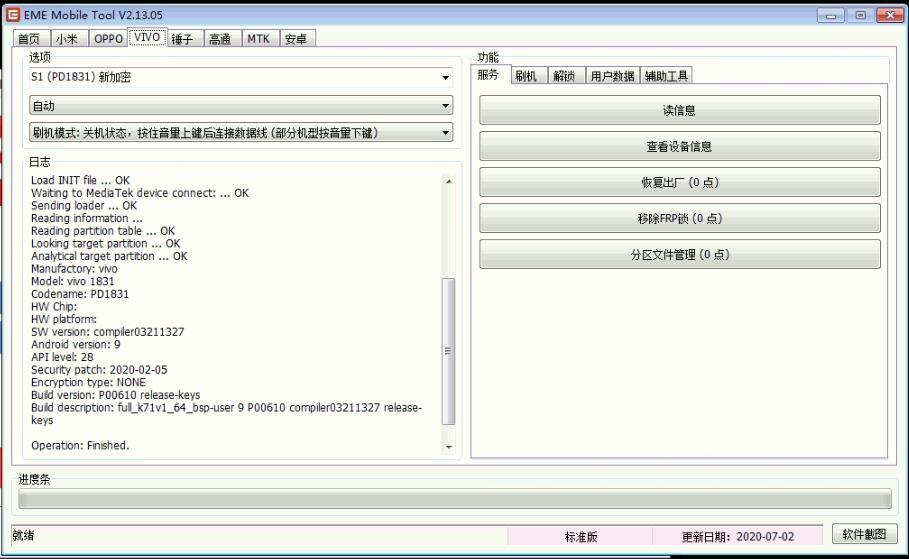909x559 pixels.
Task: Click the 更新日期: 2020-07-02 status entry
Action: click(737, 537)
